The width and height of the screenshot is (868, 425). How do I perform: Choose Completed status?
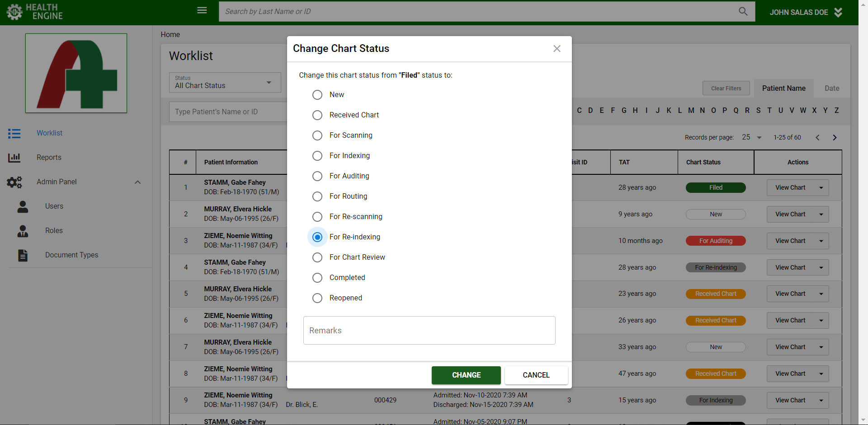[x=317, y=278]
